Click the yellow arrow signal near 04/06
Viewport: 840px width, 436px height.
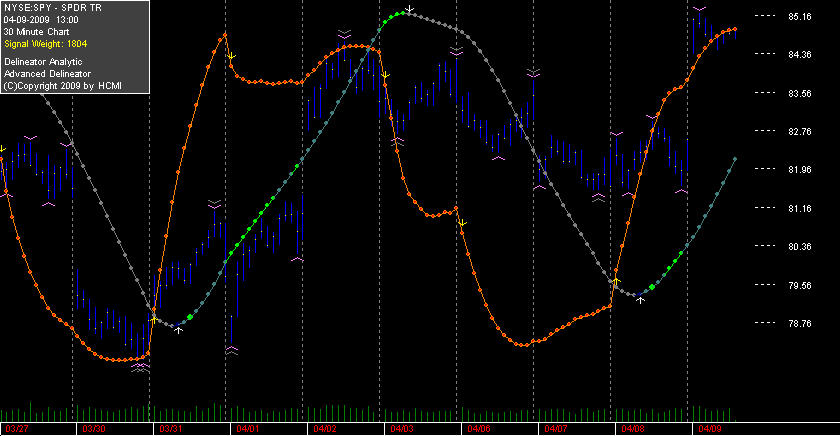pos(463,222)
